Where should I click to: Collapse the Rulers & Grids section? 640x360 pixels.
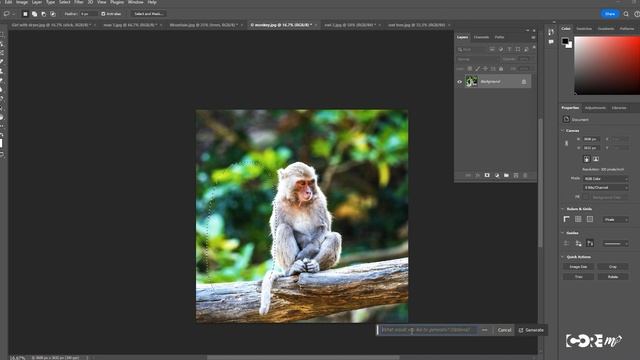pyautogui.click(x=562, y=209)
